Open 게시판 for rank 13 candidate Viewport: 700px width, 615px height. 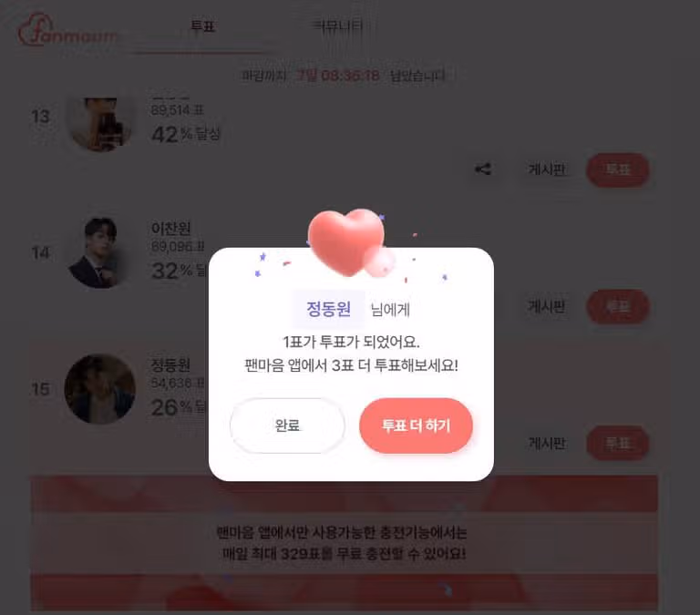(547, 169)
